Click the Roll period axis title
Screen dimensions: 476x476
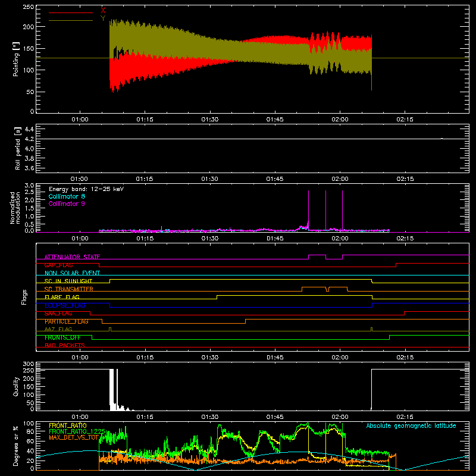[17, 148]
